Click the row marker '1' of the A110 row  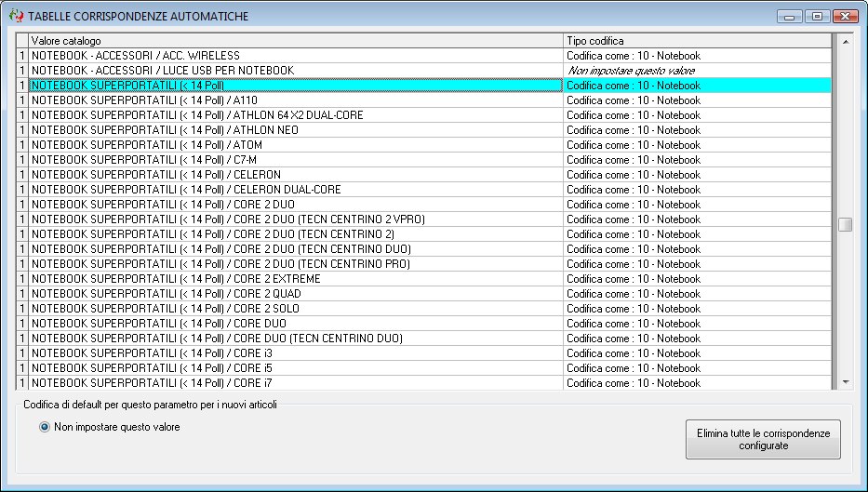tap(22, 100)
